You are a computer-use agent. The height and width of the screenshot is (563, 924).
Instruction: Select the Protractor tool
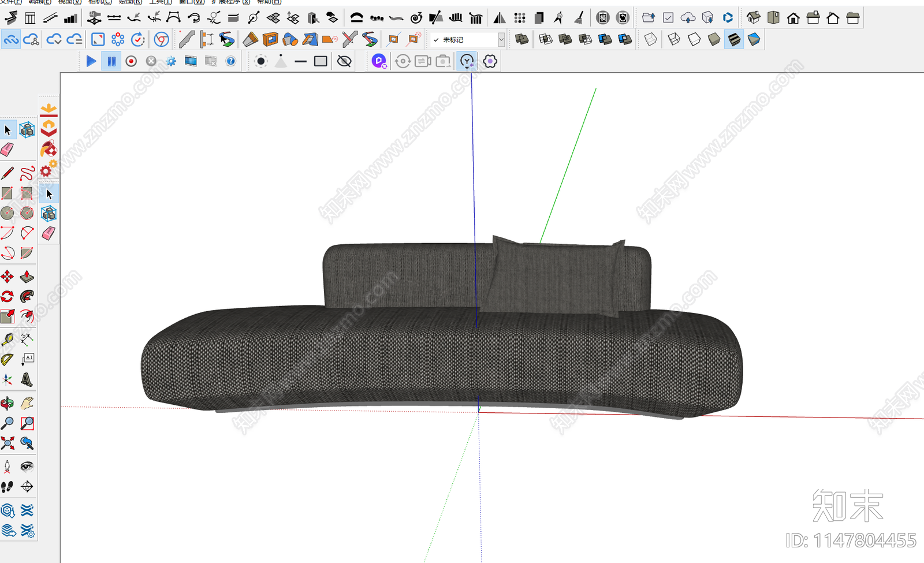tap(8, 359)
